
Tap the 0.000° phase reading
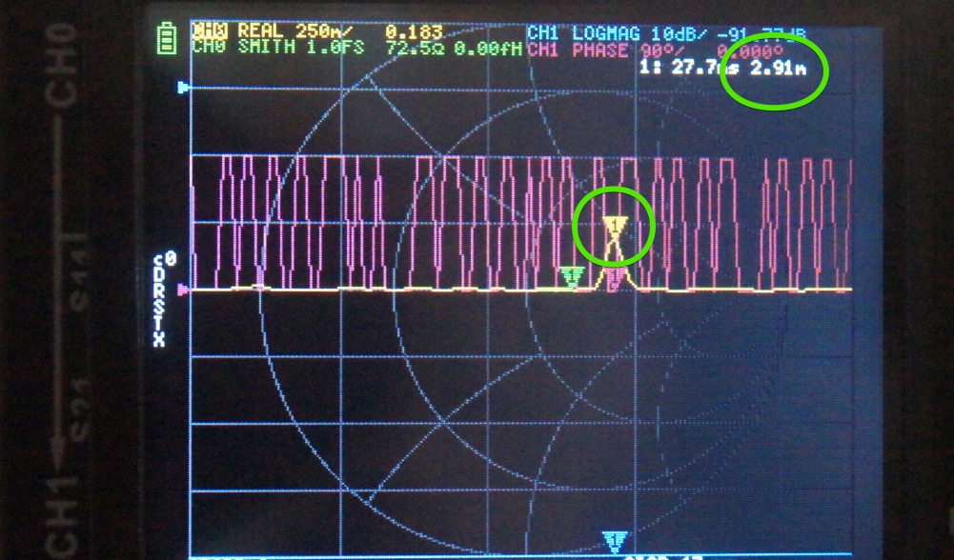point(749,51)
